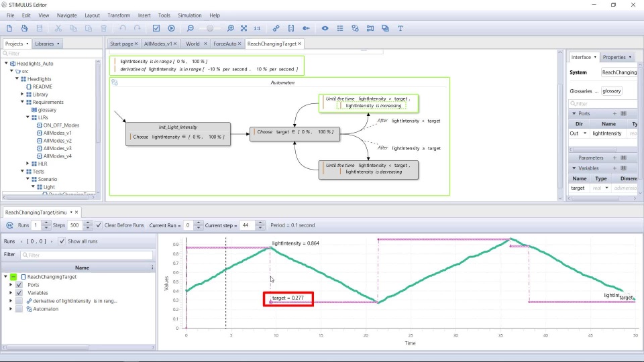
Task: Collapse the LLRs folder in tree
Action: (28, 117)
